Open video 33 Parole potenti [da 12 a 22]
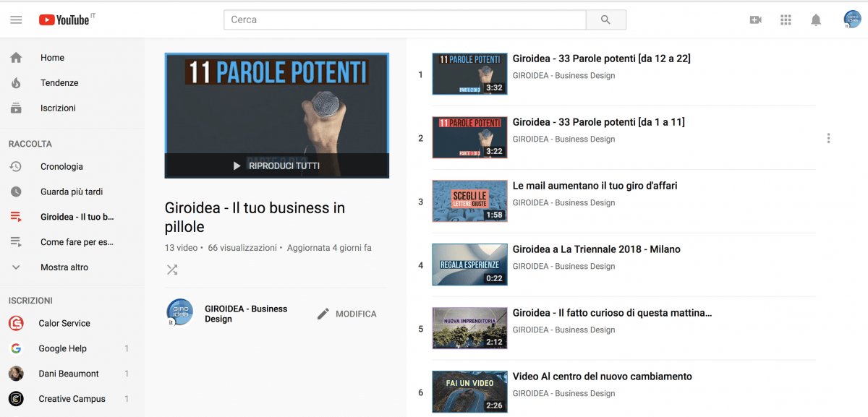 coord(601,59)
